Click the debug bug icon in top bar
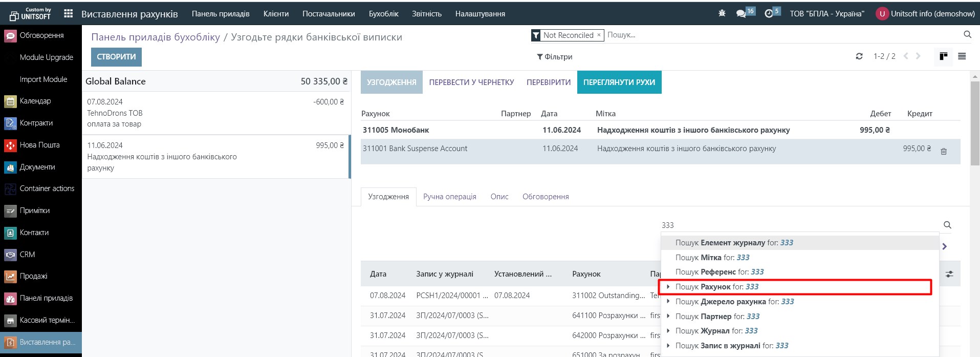The image size is (980, 357). pos(722,13)
